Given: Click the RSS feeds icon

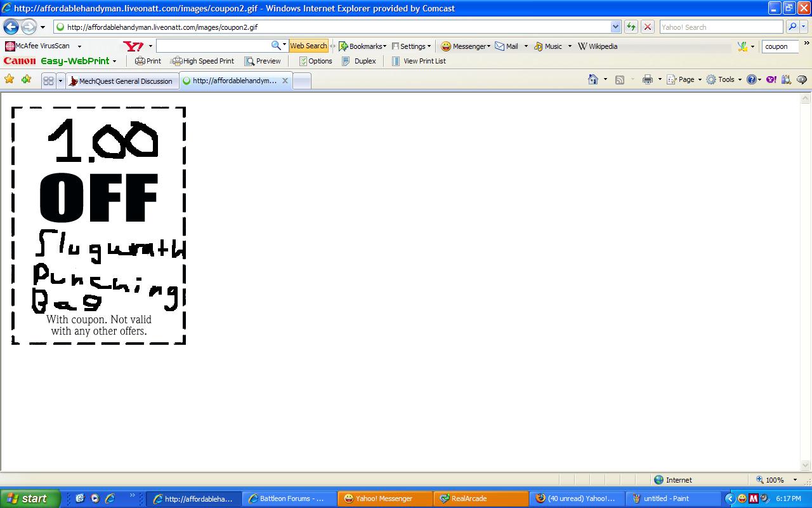Looking at the screenshot, I should (620, 79).
